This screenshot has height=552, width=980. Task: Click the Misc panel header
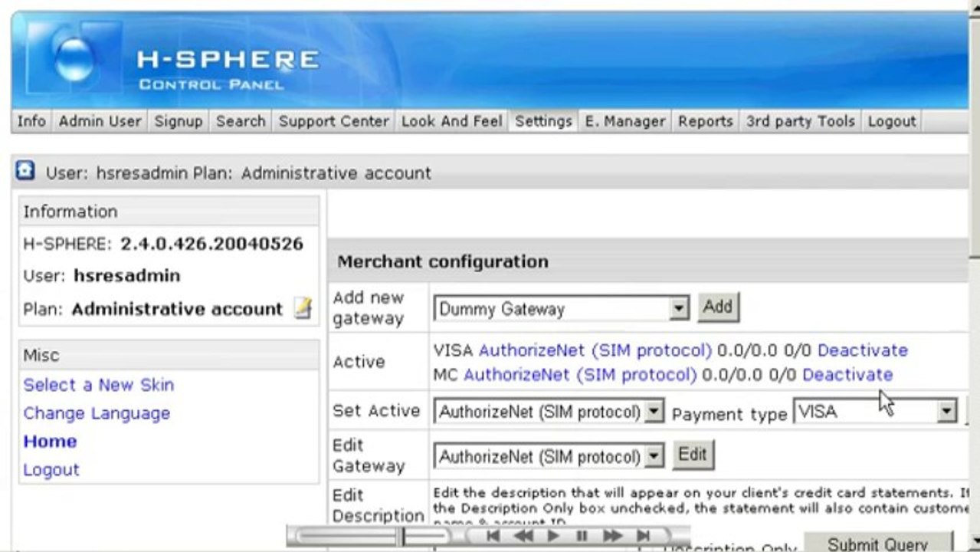169,356
